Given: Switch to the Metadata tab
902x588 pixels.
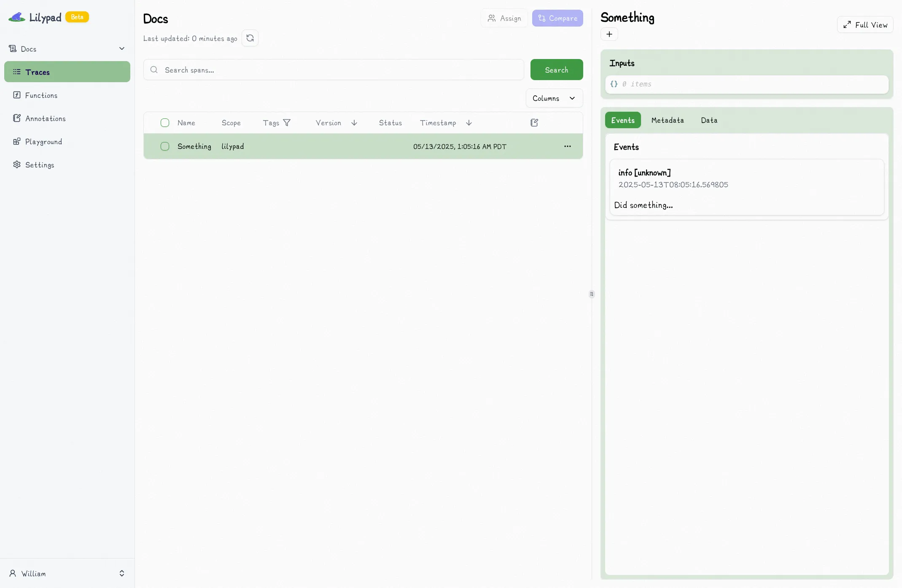Looking at the screenshot, I should click(667, 120).
